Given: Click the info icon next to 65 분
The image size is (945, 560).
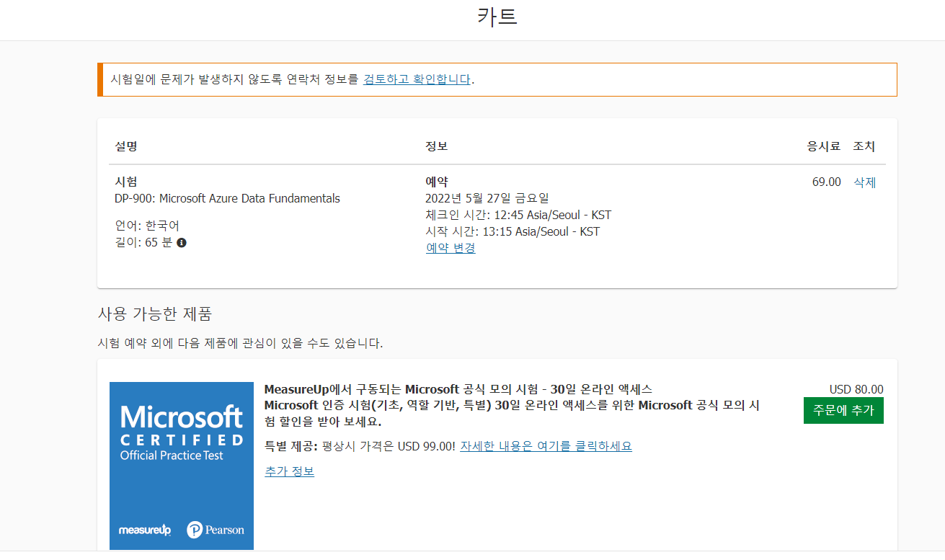Looking at the screenshot, I should 182,243.
